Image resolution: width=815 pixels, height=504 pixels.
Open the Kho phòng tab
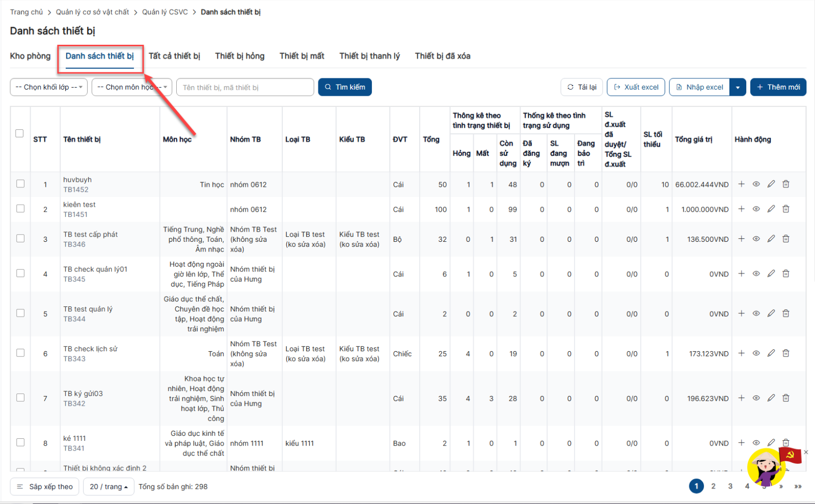tap(30, 56)
